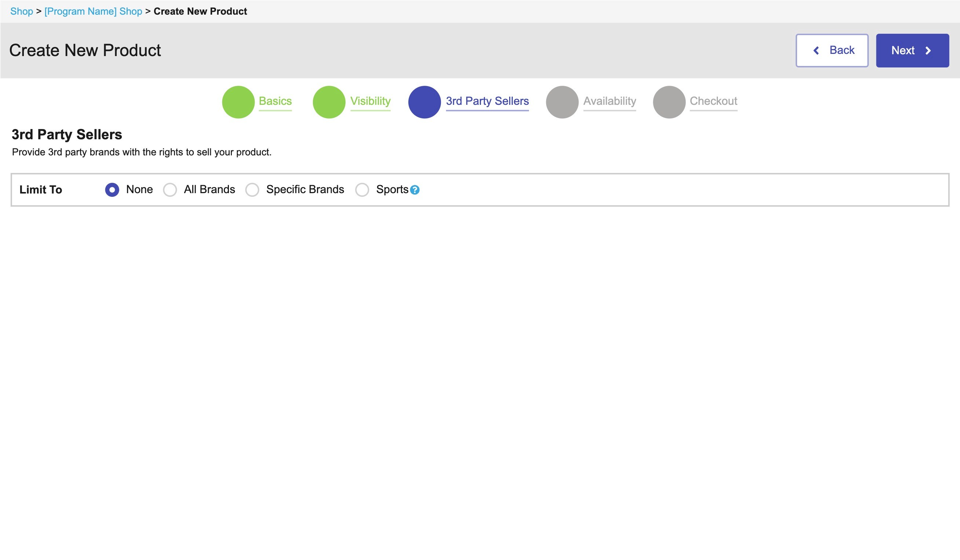Open the Availability step label
This screenshot has width=960, height=560.
(610, 101)
